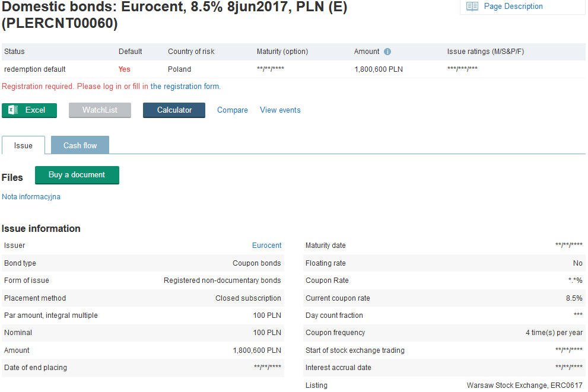Click the Page Description book icon
This screenshot has height=392, width=588.
[472, 7]
